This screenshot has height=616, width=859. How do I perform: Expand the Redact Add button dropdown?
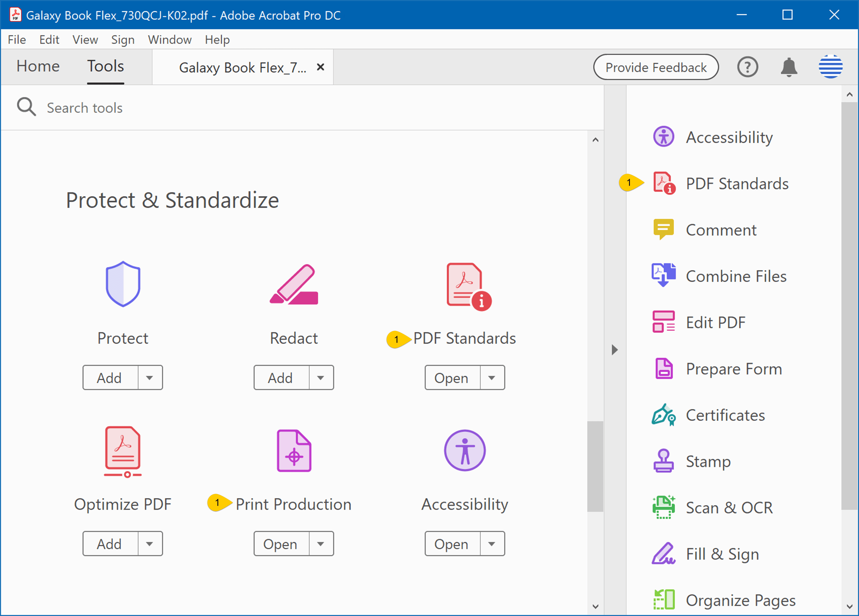click(x=321, y=377)
